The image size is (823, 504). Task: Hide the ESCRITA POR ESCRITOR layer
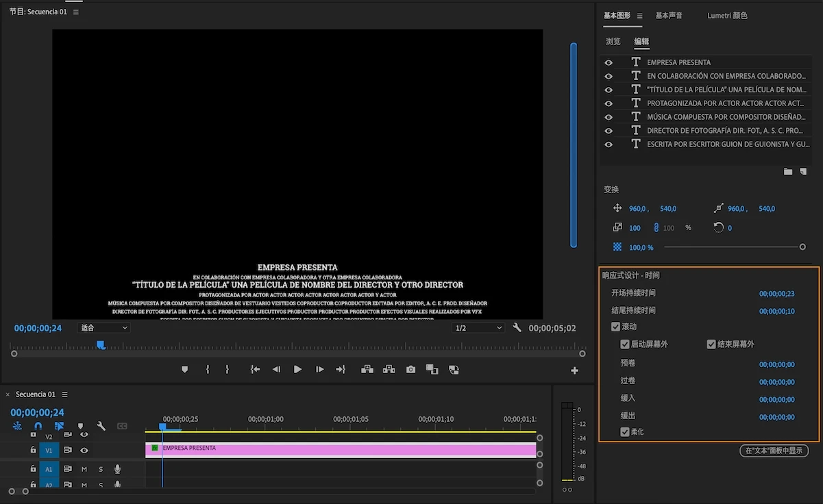click(x=609, y=144)
